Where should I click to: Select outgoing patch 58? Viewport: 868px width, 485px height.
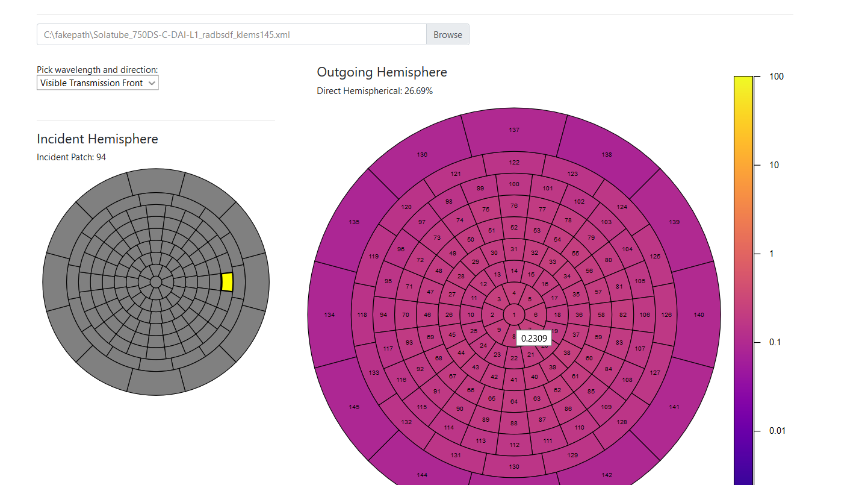pos(601,315)
